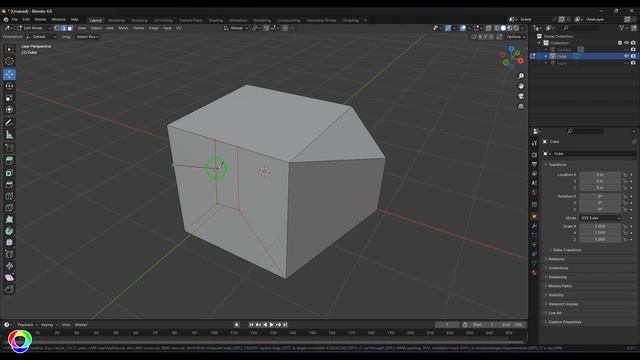The image size is (640, 360).
Task: Switch to material preview shading
Action: 510,28
